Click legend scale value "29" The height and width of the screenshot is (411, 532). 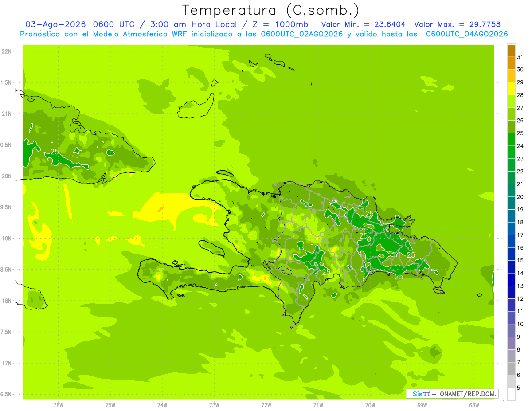(x=520, y=82)
